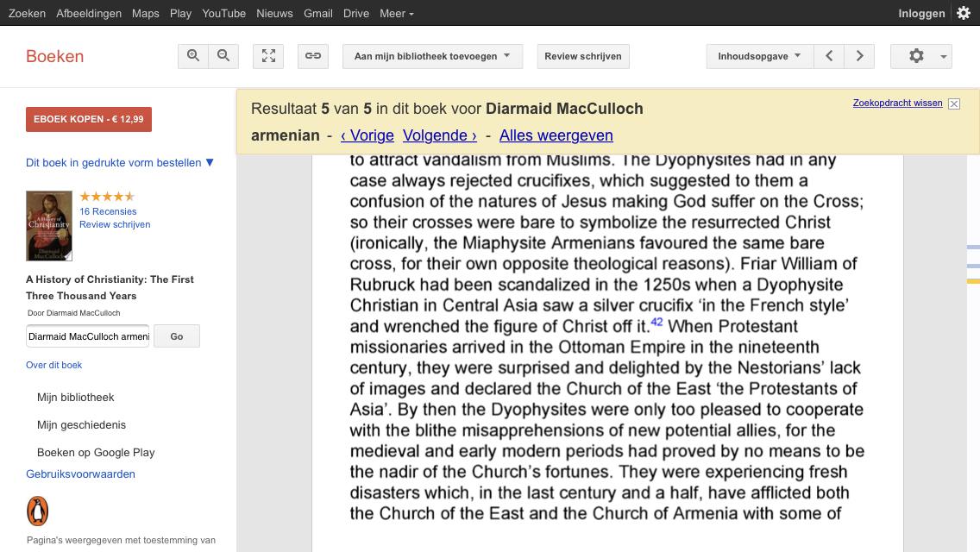Click the Go search button
This screenshot has width=980, height=552.
pos(177,336)
